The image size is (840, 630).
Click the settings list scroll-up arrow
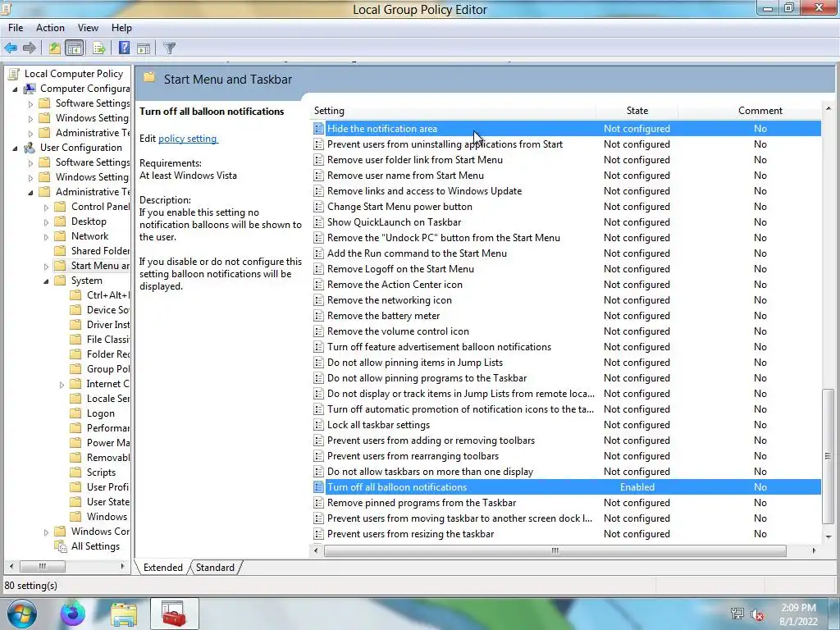(x=828, y=109)
